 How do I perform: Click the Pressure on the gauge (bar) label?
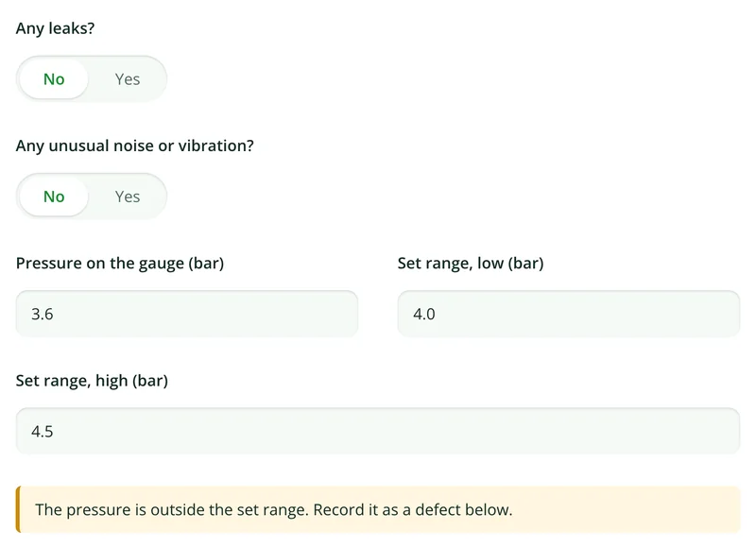120,264
